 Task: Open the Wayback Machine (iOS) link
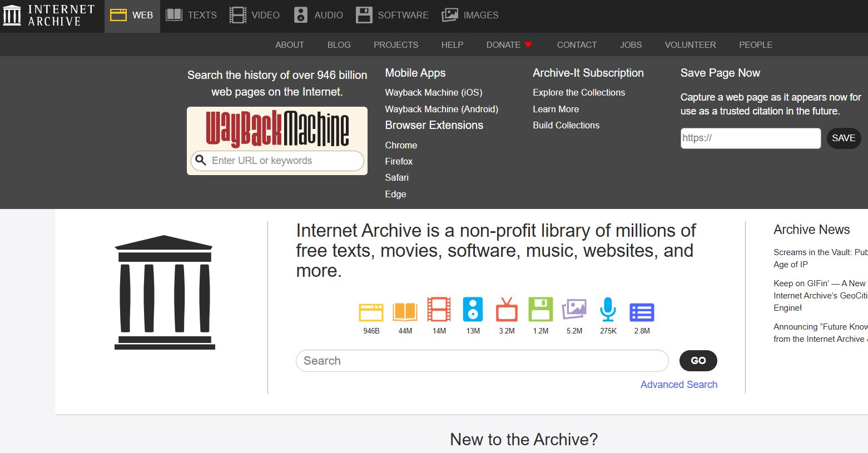[434, 92]
